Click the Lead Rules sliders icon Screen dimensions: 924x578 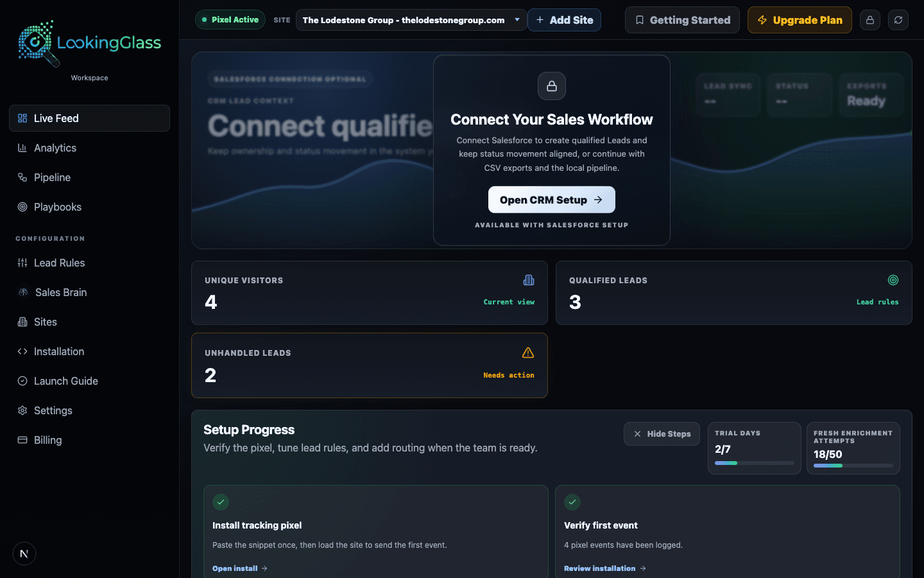point(22,263)
